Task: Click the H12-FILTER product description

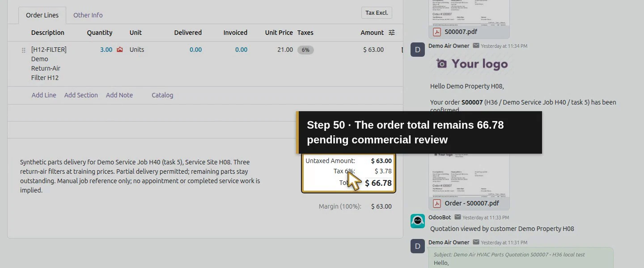Action: point(49,63)
